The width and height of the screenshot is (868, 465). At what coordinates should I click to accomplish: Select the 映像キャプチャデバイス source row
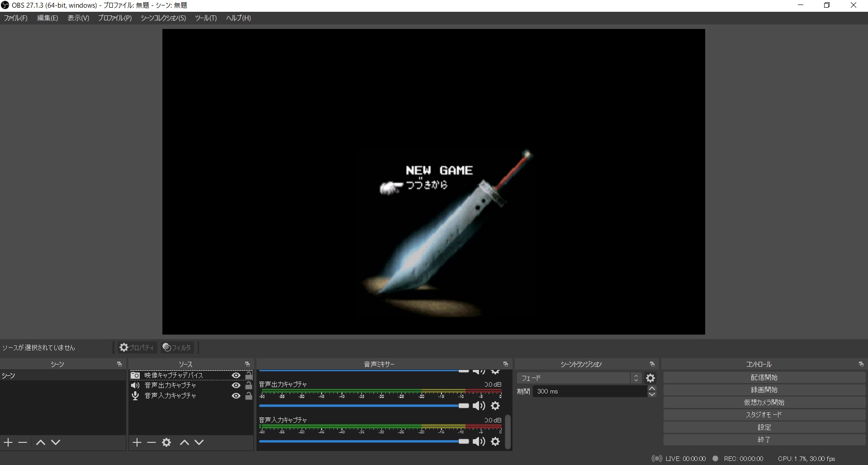coord(191,375)
